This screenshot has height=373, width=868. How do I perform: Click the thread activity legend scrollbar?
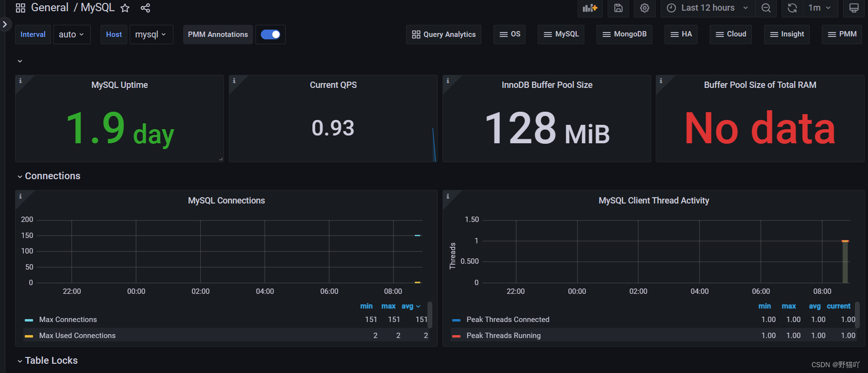tap(857, 315)
